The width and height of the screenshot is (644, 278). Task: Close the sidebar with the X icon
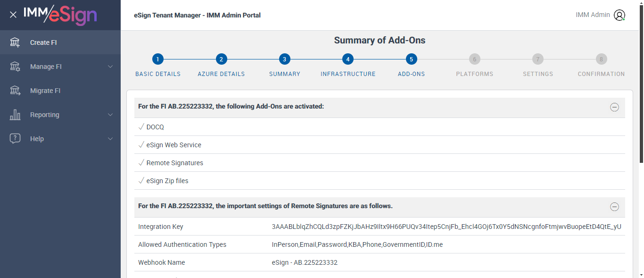pos(13,15)
